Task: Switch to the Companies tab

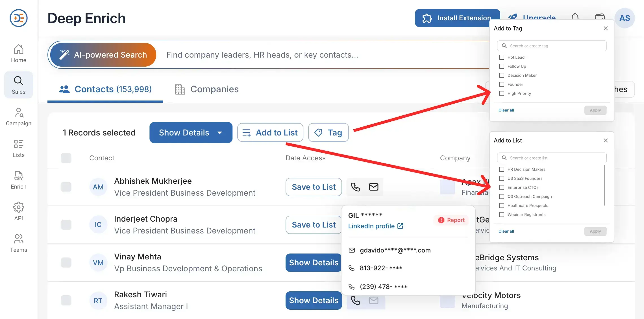Action: [207, 89]
